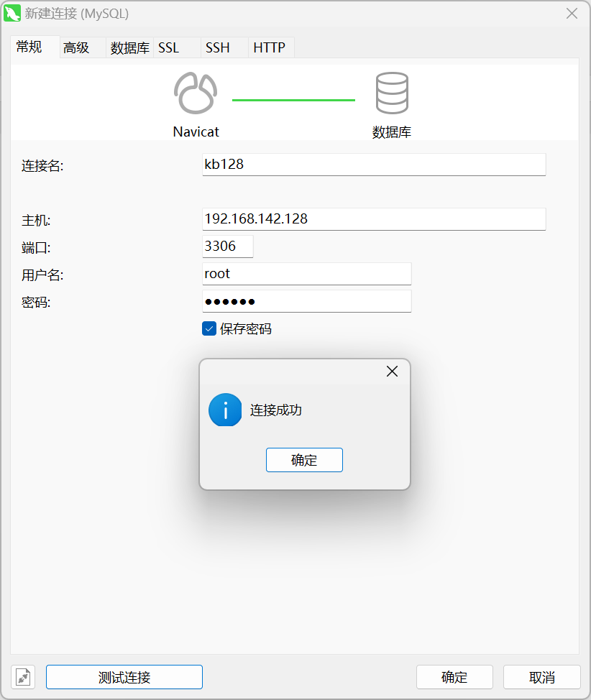The image size is (591, 700).
Task: Click the 端口: label
Action: click(x=36, y=248)
